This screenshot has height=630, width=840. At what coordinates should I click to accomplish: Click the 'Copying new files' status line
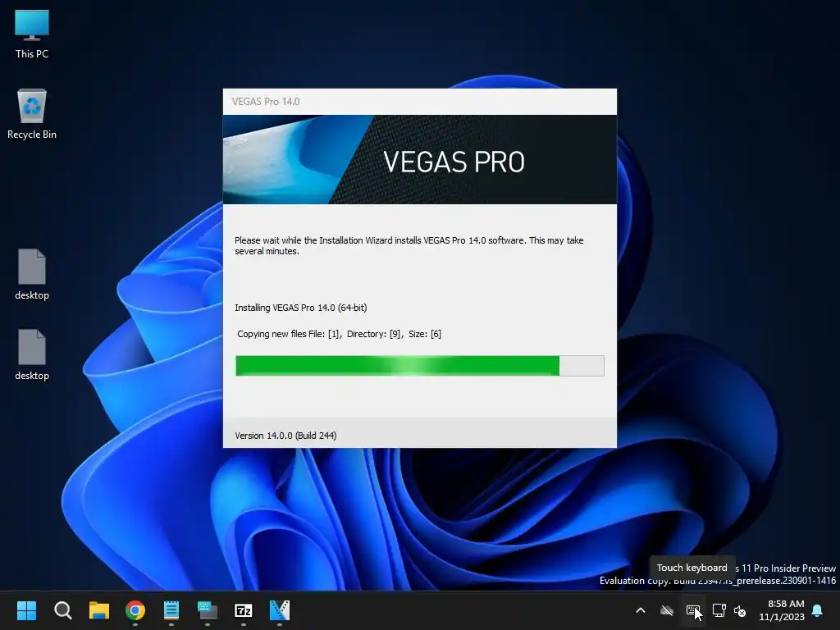click(x=339, y=334)
